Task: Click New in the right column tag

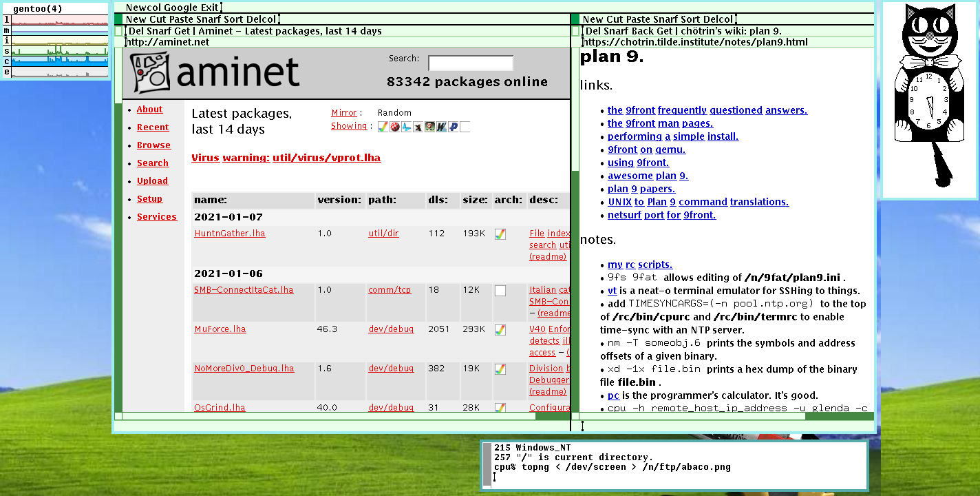Action: coord(593,19)
